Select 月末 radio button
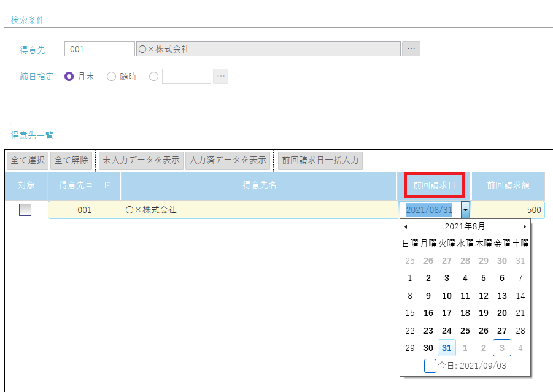The image size is (553, 392). pos(69,77)
